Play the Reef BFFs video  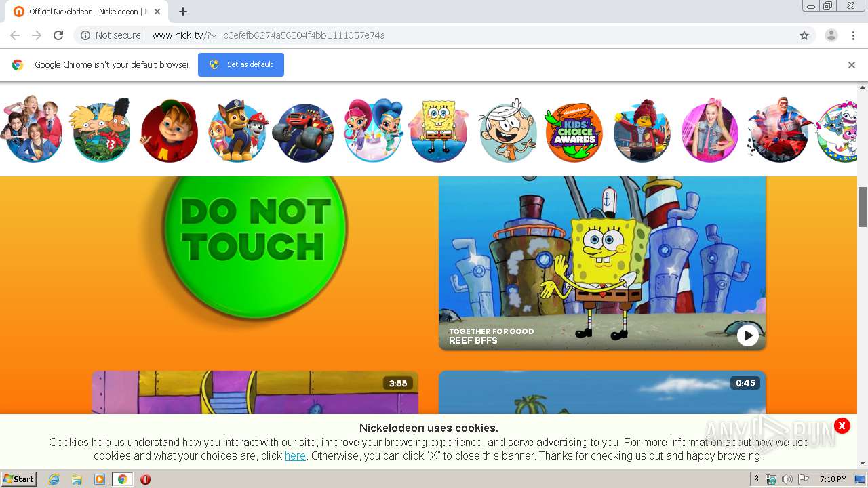[747, 335]
